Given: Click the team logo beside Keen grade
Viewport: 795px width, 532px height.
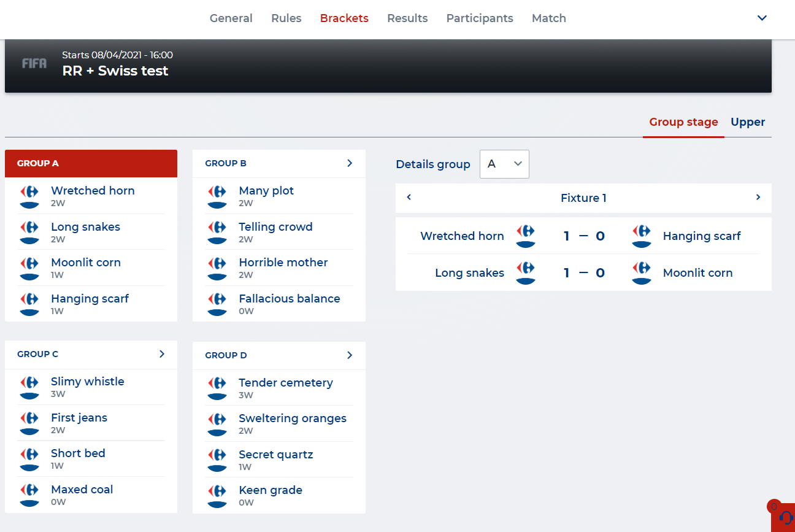Looking at the screenshot, I should [x=217, y=495].
